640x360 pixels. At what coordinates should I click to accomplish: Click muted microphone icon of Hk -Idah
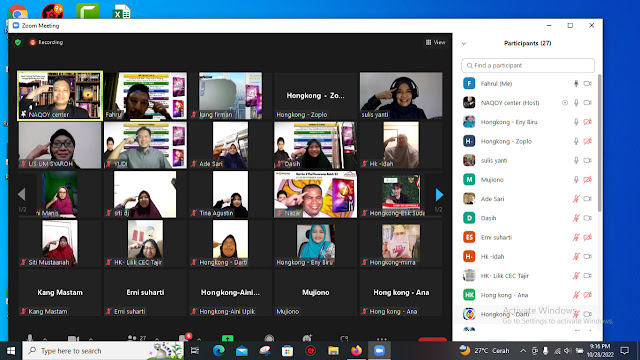pos(576,256)
